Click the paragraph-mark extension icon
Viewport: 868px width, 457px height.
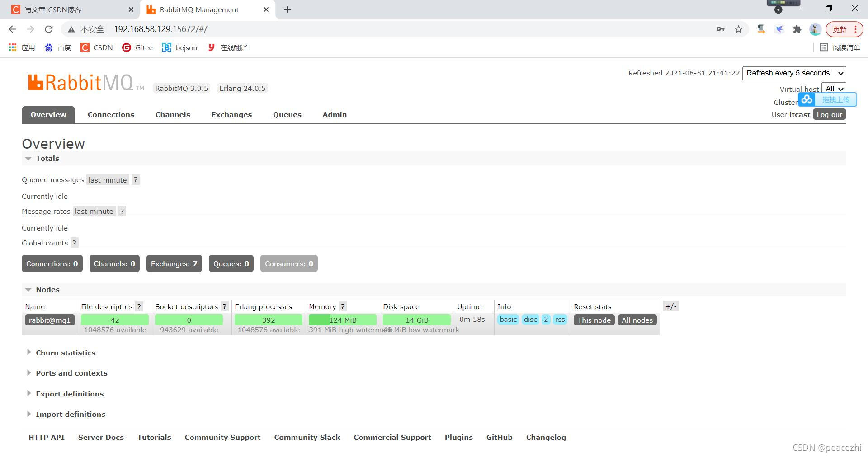[x=761, y=29]
